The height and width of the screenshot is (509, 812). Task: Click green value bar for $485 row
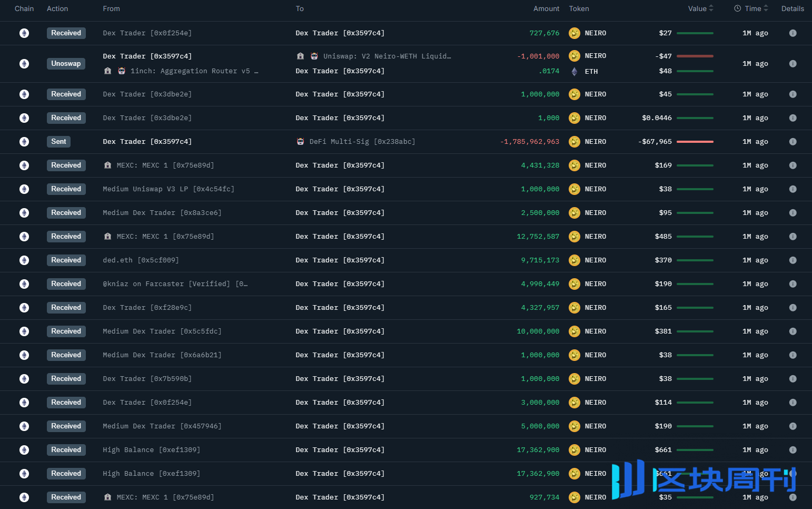695,237
